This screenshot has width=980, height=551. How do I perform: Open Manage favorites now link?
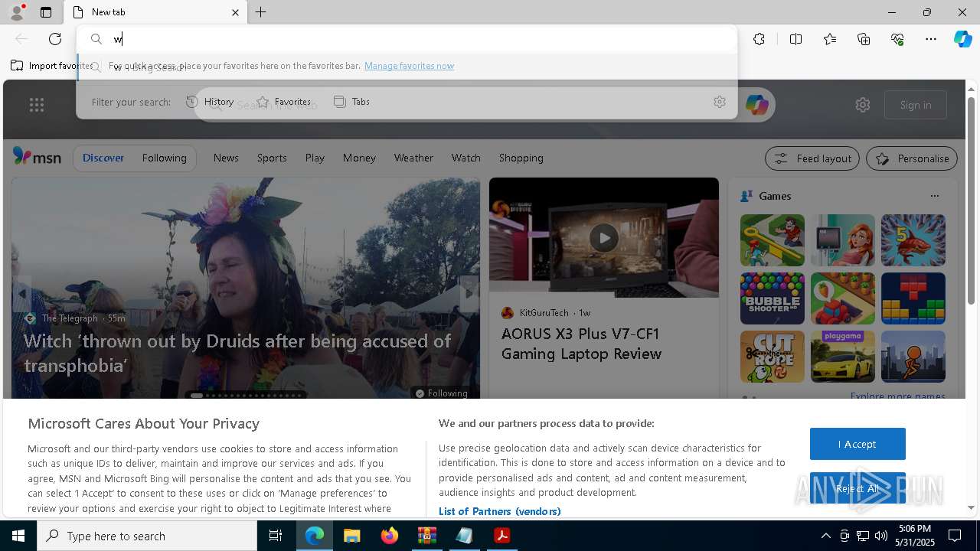409,66
